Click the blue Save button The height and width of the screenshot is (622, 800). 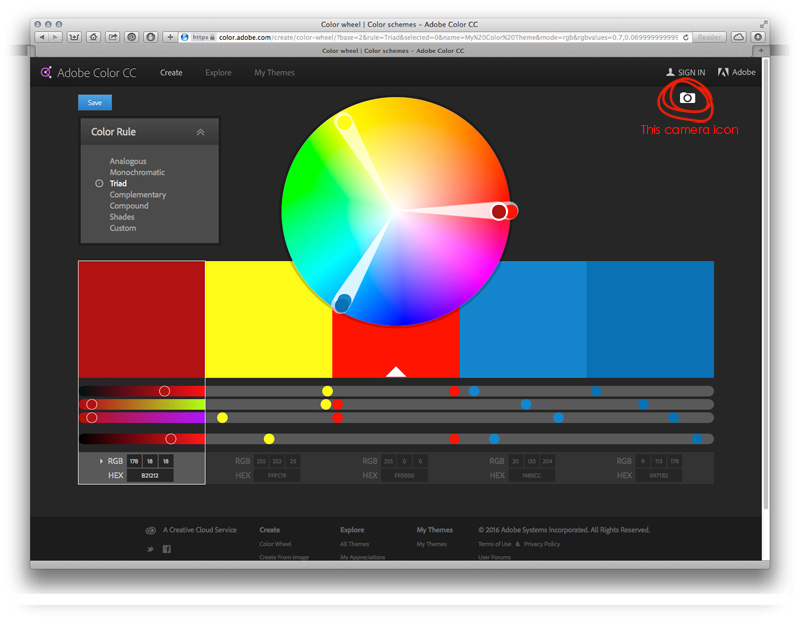95,103
